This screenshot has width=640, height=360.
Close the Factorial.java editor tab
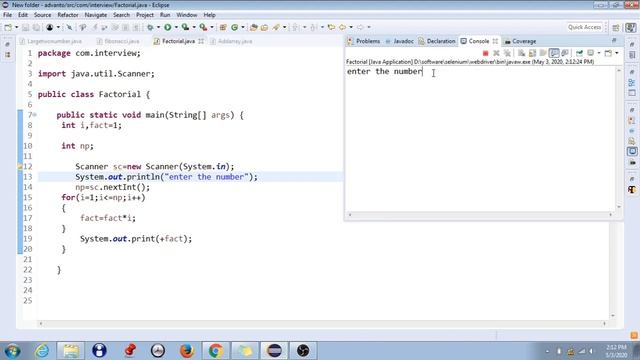point(201,41)
